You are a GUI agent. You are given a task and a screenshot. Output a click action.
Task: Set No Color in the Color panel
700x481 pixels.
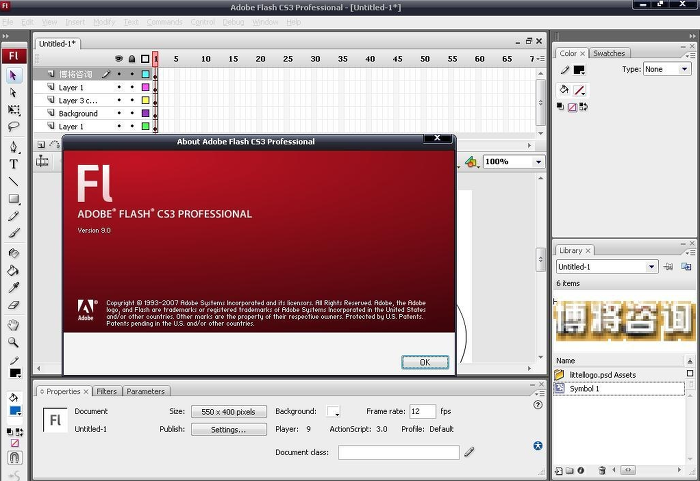[572, 107]
